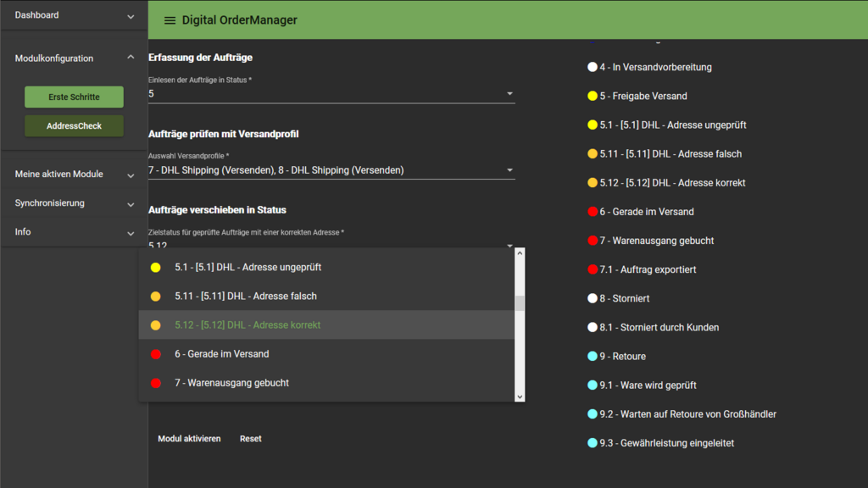Click the dropdown list scrollbar thumb
The width and height of the screenshot is (868, 488).
click(x=520, y=303)
